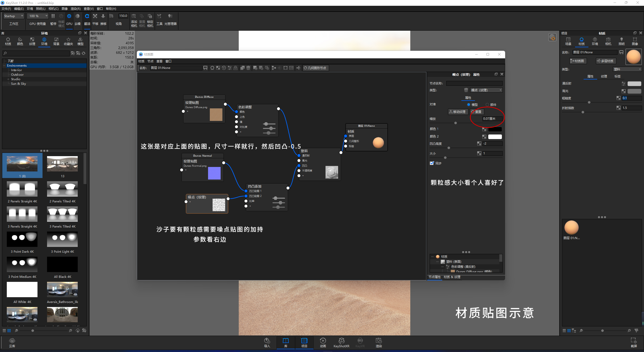Open the material type dropdown 塑料
This screenshot has width=644, height=352.
point(627,69)
